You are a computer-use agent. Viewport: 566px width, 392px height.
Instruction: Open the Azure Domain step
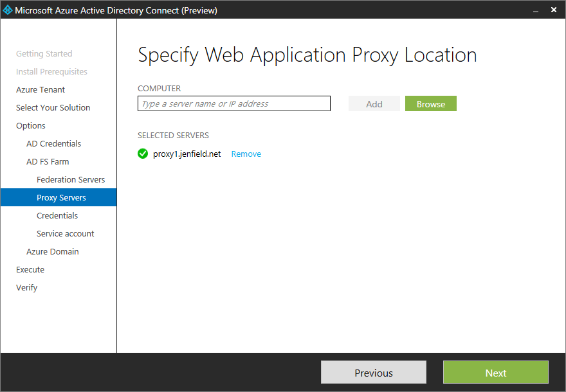[x=52, y=252]
